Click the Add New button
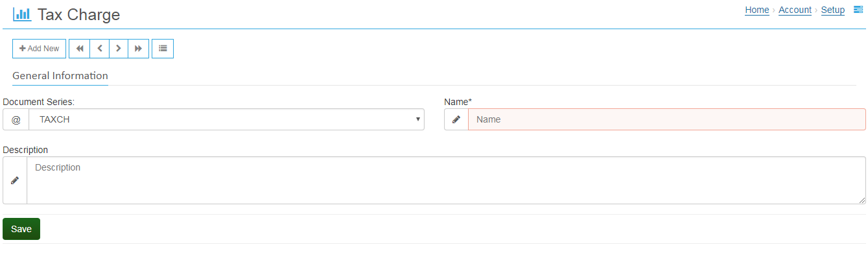Viewport: 868px width, 262px height. point(39,49)
